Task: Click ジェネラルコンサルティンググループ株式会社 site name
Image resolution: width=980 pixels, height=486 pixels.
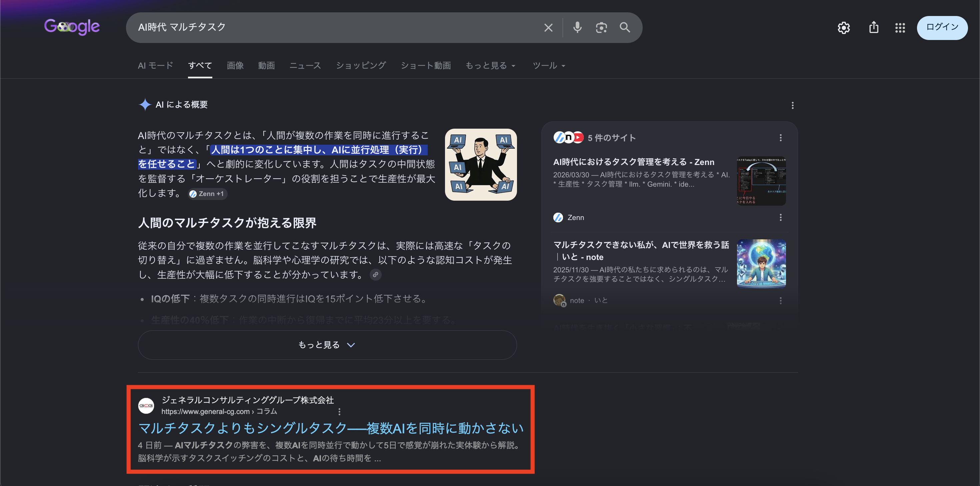Action: [x=247, y=400]
